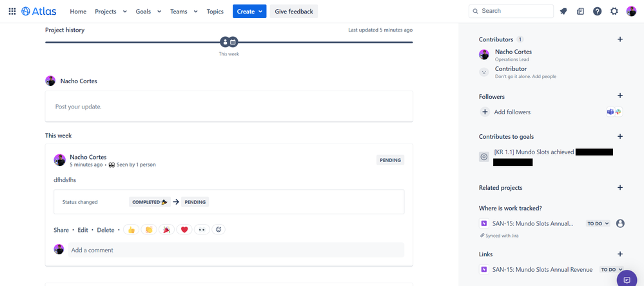Open the What's new feed icon
Viewport: 644px width, 286px height.
click(580, 12)
